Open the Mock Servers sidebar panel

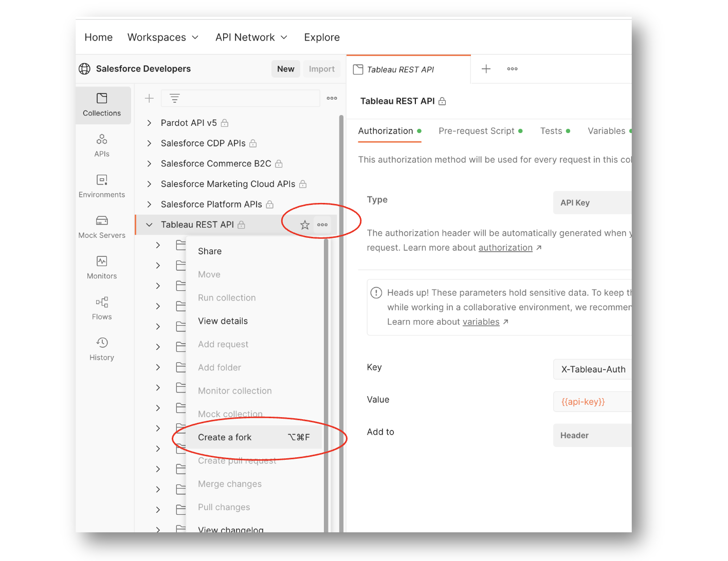pyautogui.click(x=102, y=227)
